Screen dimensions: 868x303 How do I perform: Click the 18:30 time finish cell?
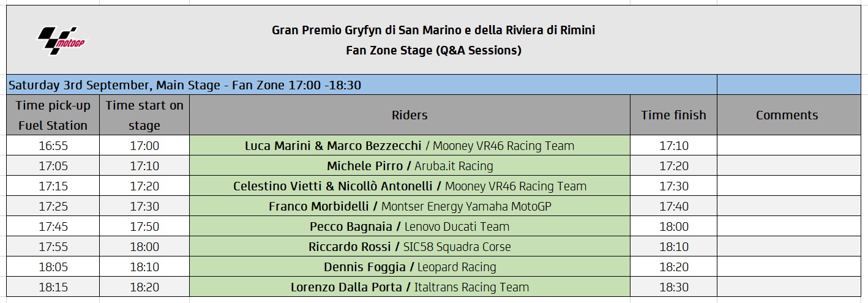(x=673, y=287)
